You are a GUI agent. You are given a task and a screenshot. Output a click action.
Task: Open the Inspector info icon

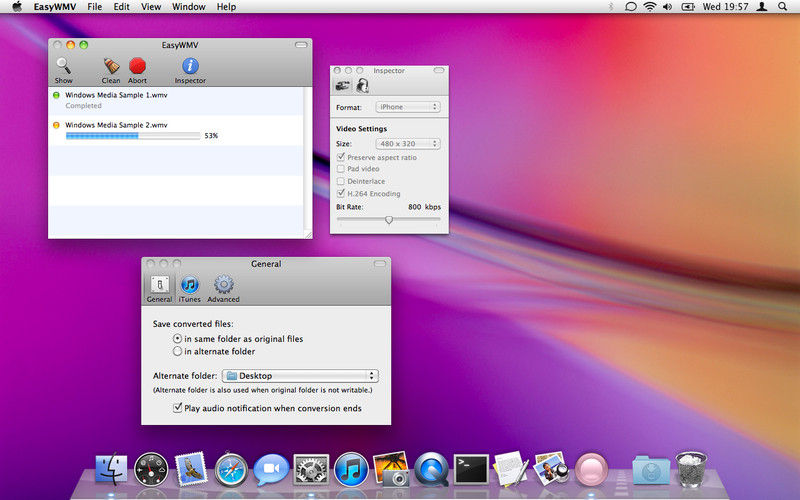click(190, 66)
